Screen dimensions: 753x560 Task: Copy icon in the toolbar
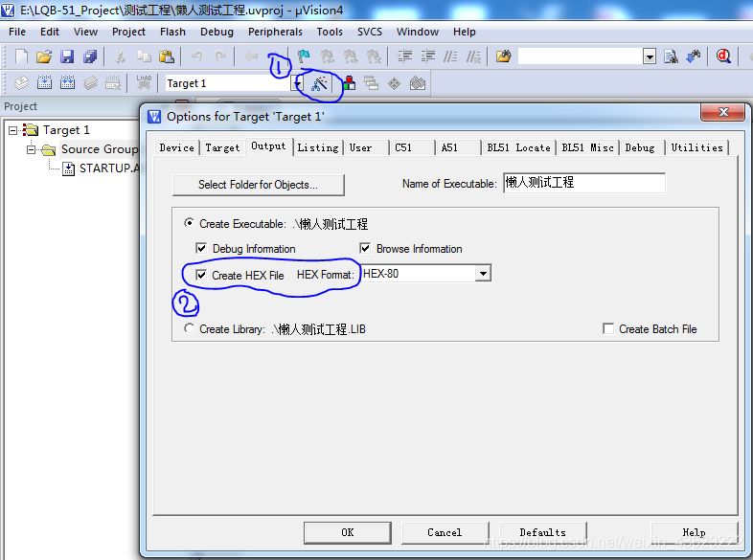point(144,56)
